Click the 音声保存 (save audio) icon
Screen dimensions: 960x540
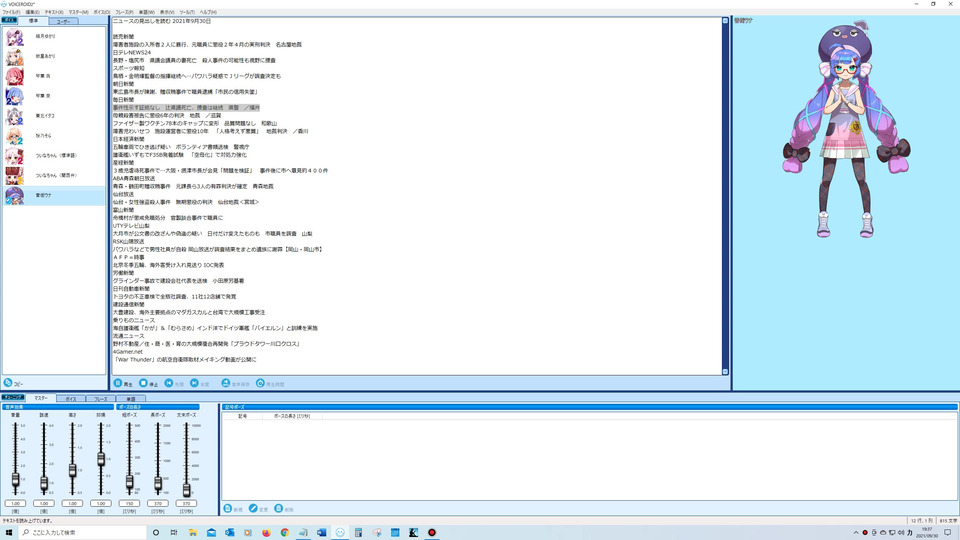pos(225,383)
